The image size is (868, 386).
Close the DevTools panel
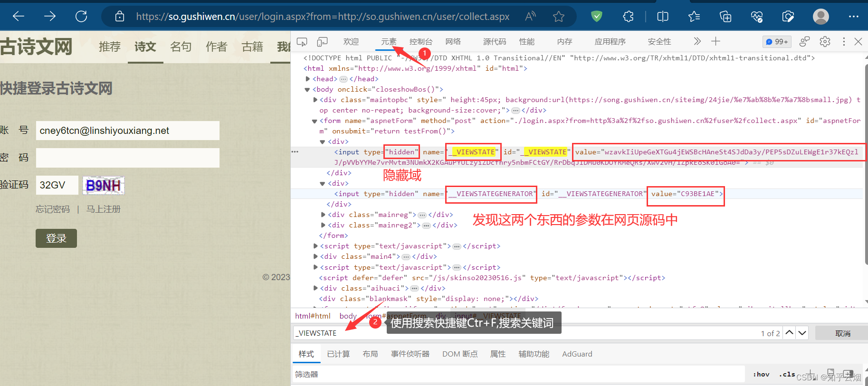(858, 42)
